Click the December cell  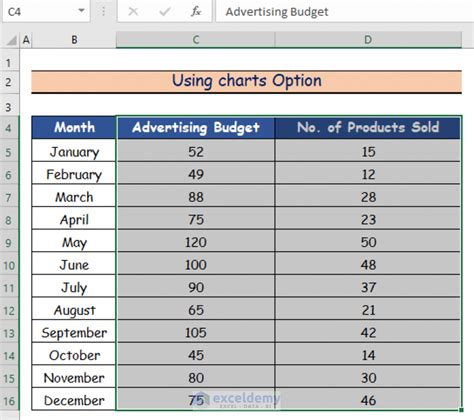point(74,400)
